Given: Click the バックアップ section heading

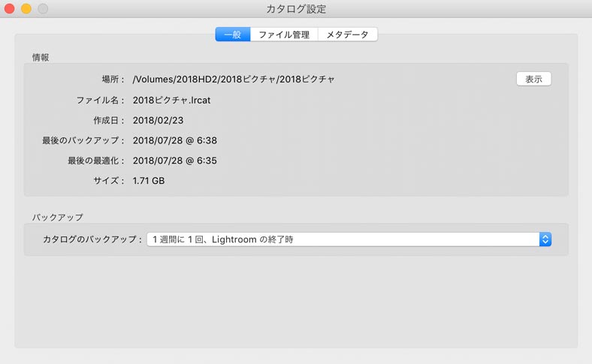Looking at the screenshot, I should (57, 217).
